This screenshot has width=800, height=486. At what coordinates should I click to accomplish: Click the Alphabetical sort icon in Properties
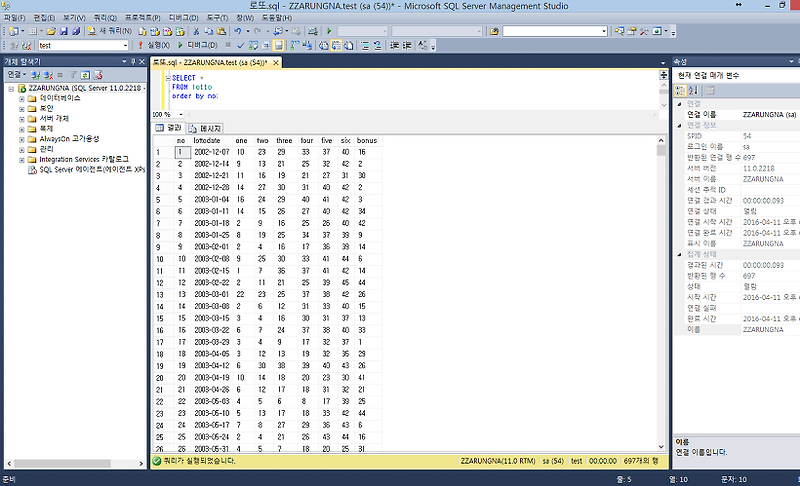coord(693,91)
